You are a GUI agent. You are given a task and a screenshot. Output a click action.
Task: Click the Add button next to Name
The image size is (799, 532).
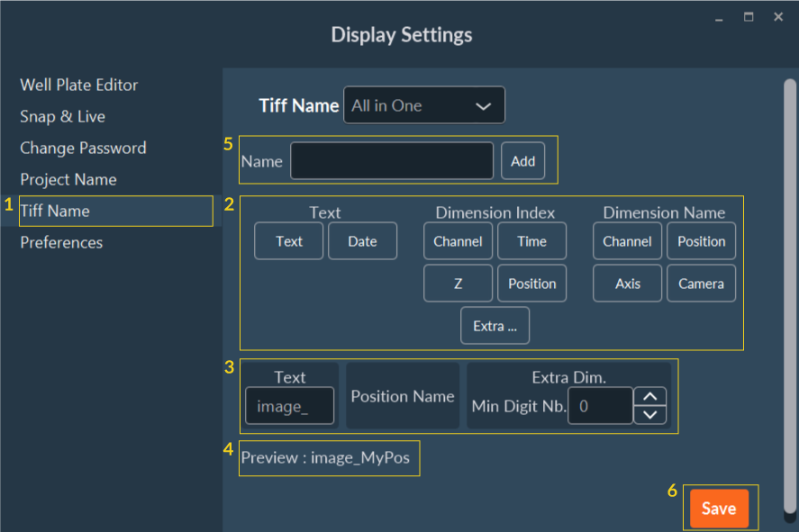click(522, 161)
